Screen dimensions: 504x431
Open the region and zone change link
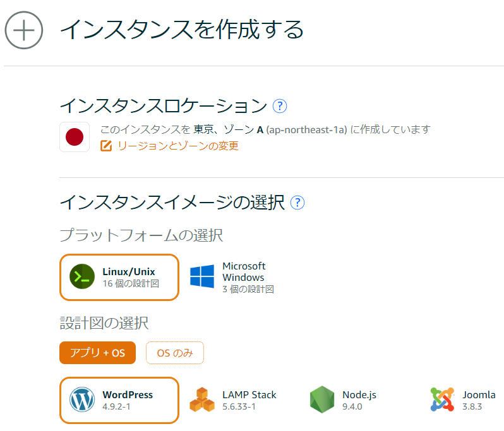point(178,146)
